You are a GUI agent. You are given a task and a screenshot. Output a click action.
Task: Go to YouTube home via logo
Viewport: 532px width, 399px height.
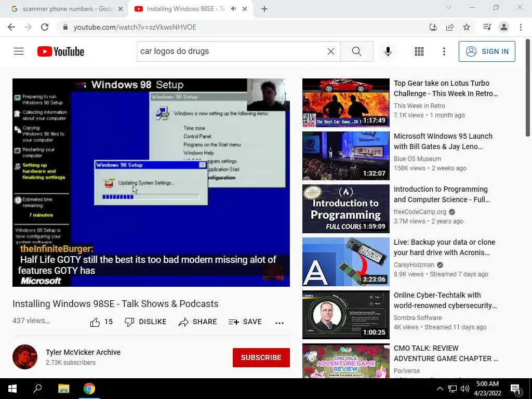(61, 51)
